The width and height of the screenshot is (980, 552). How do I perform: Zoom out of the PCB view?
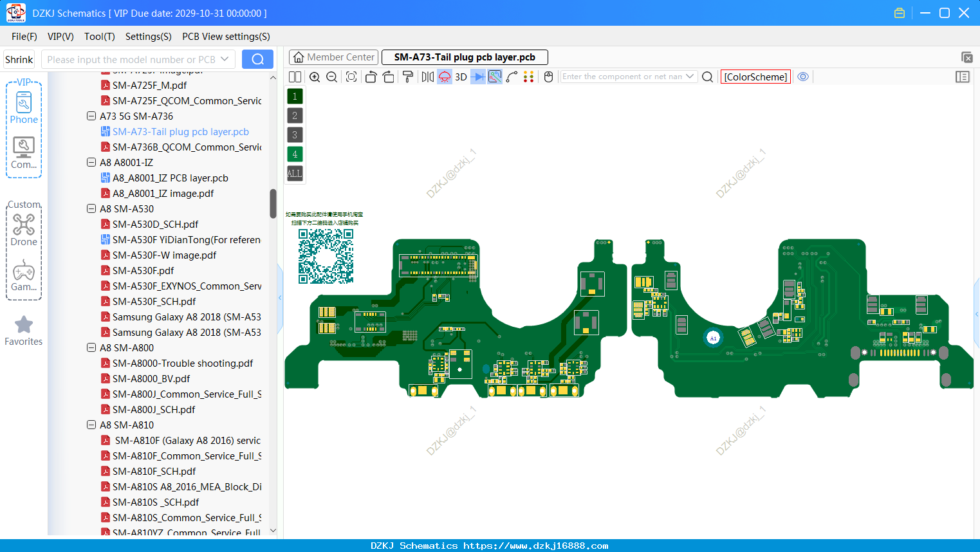click(x=332, y=77)
